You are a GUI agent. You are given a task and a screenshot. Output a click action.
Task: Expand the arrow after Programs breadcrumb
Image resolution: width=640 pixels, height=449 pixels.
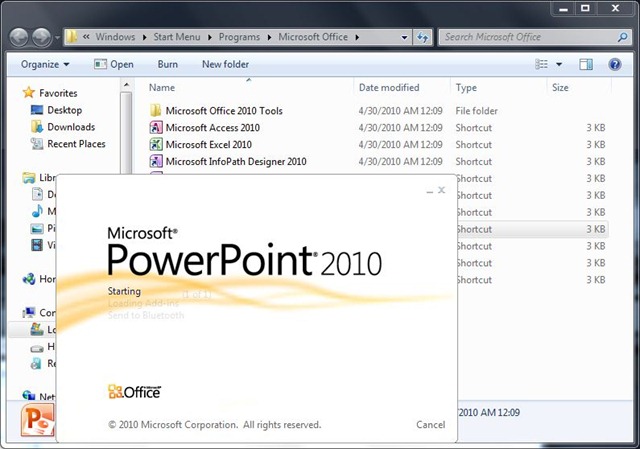point(269,37)
